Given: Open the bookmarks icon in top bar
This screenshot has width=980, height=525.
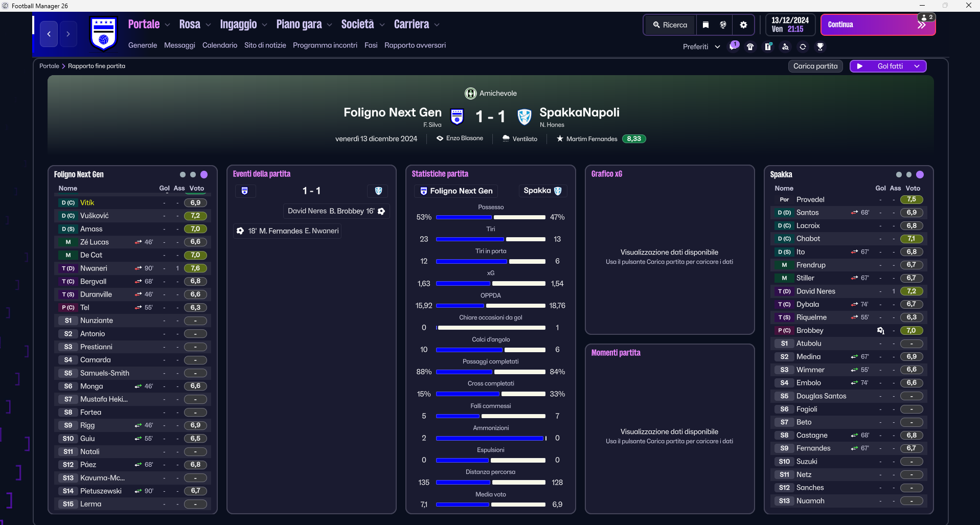Looking at the screenshot, I should [x=705, y=25].
